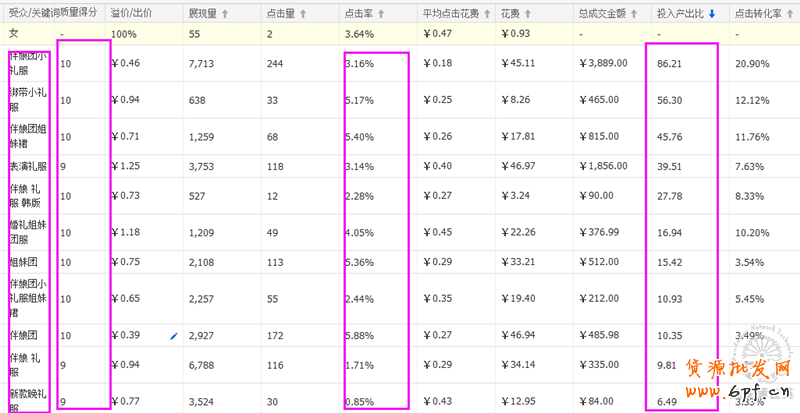The width and height of the screenshot is (800, 413).
Task: Select the keyword 伴娘团 in the first column
Action: pos(24,337)
